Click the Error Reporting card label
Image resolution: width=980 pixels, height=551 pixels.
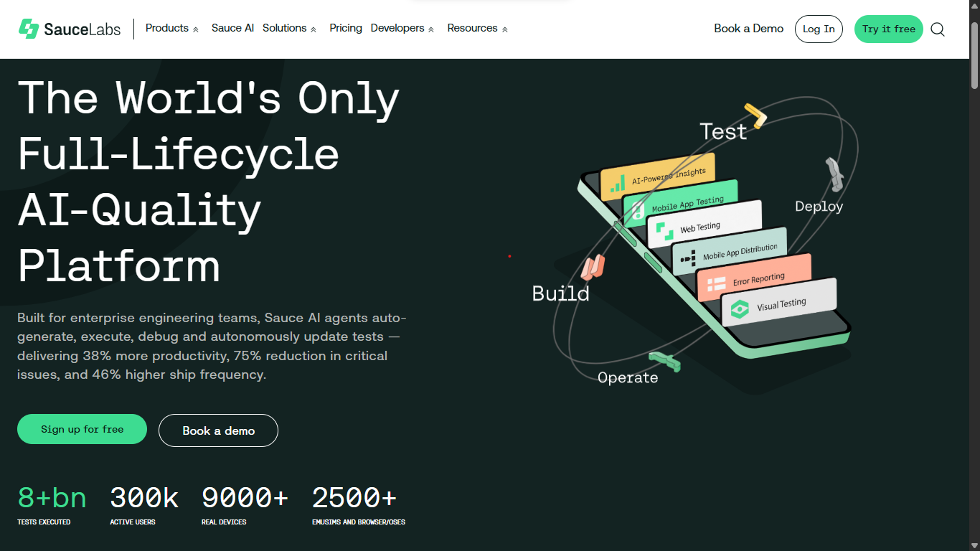click(x=759, y=278)
